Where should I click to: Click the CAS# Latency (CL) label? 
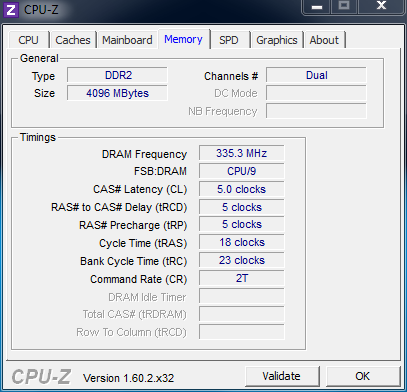pyautogui.click(x=140, y=189)
